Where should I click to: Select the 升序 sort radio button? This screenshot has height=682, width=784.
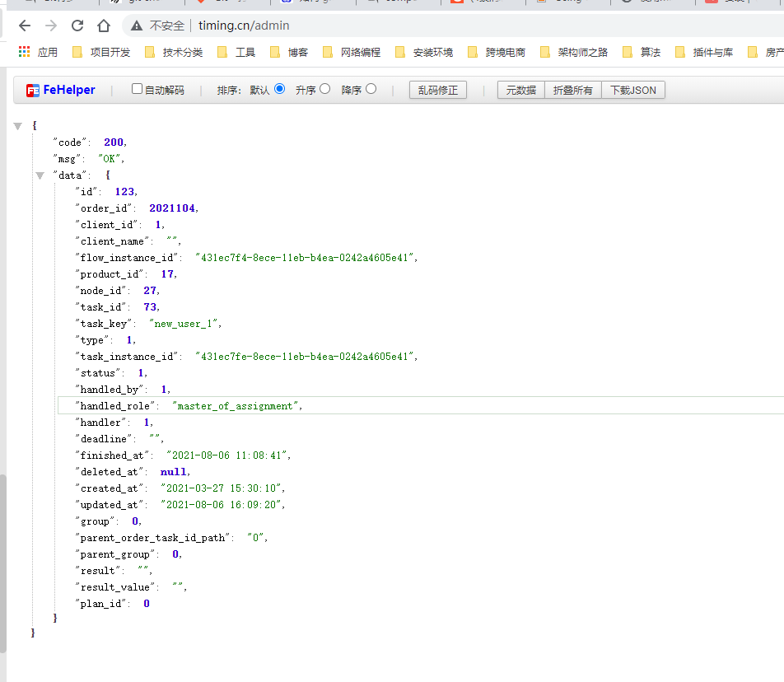pyautogui.click(x=325, y=89)
